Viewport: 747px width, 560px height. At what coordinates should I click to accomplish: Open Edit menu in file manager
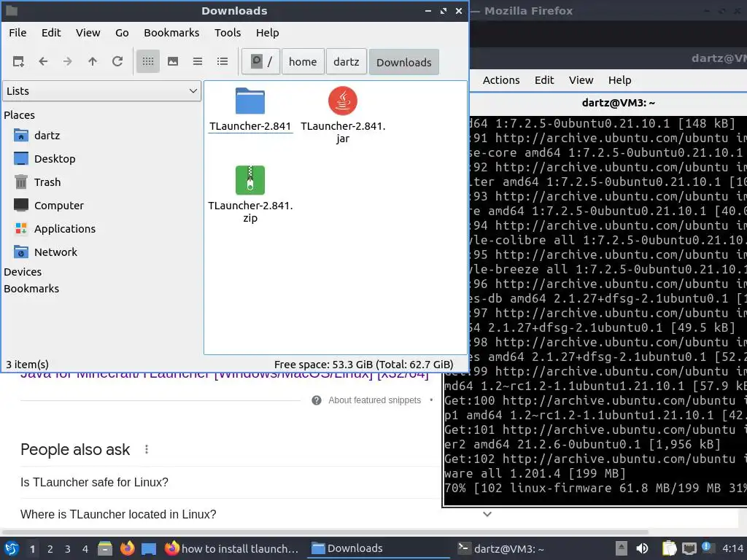[51, 33]
